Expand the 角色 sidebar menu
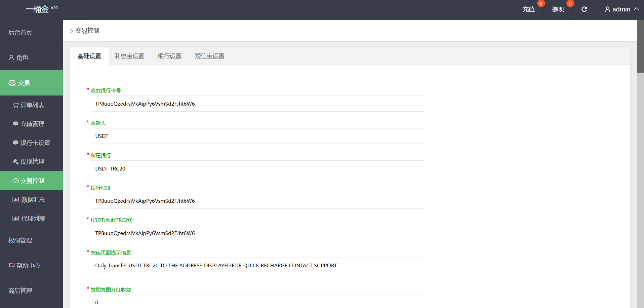 (x=32, y=58)
